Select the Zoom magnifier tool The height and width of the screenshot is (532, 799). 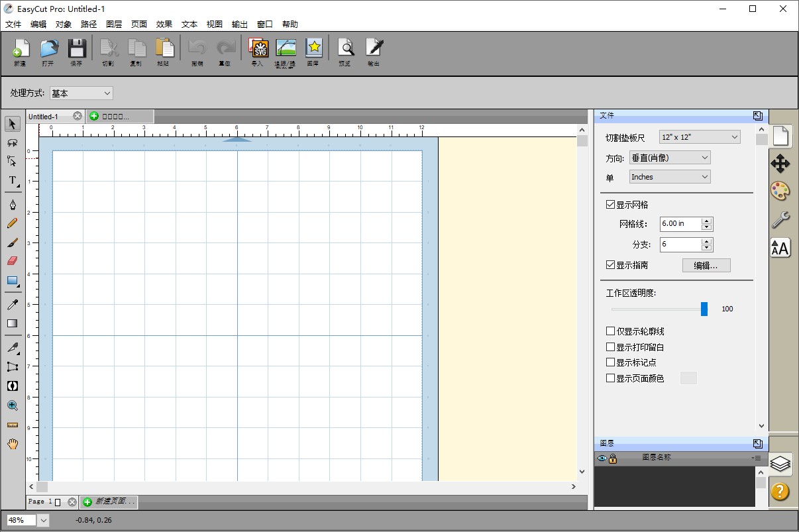pyautogui.click(x=13, y=405)
